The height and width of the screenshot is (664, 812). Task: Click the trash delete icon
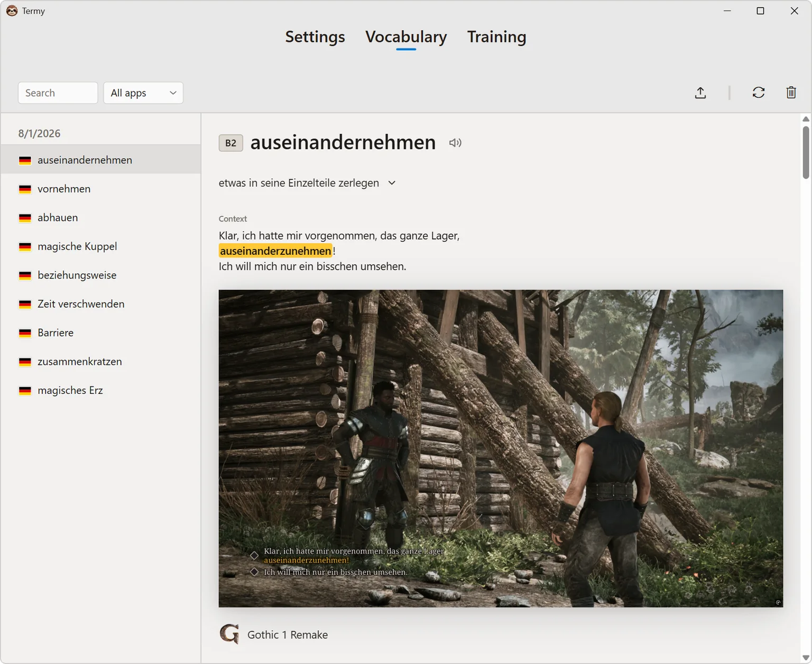point(791,93)
